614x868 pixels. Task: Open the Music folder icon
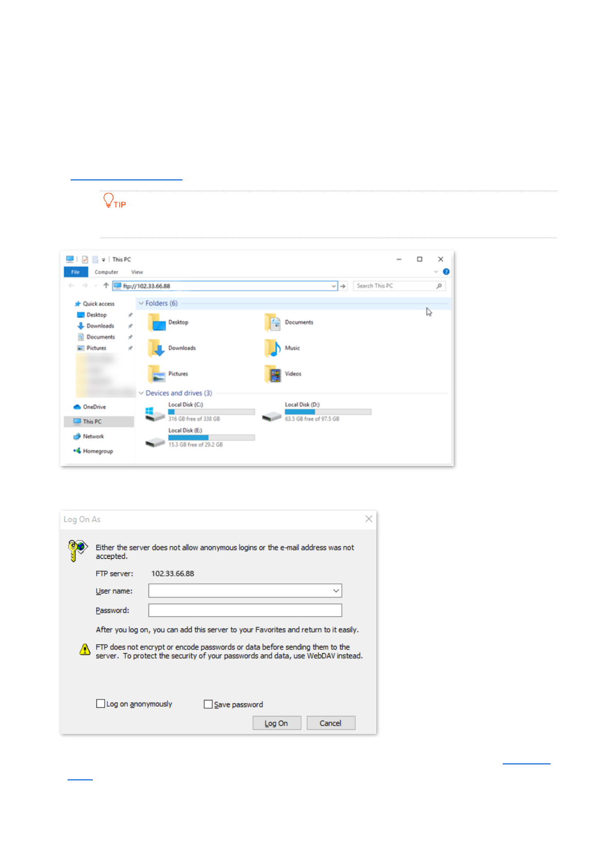point(273,348)
